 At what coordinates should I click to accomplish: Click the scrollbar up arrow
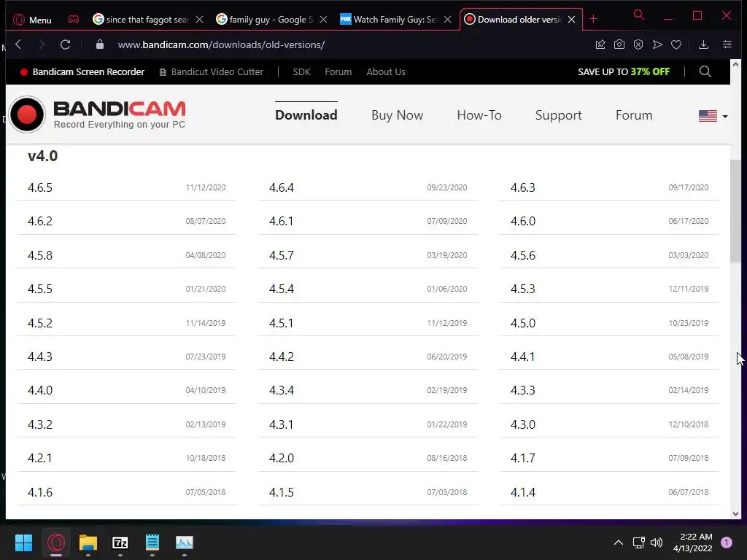pyautogui.click(x=735, y=64)
